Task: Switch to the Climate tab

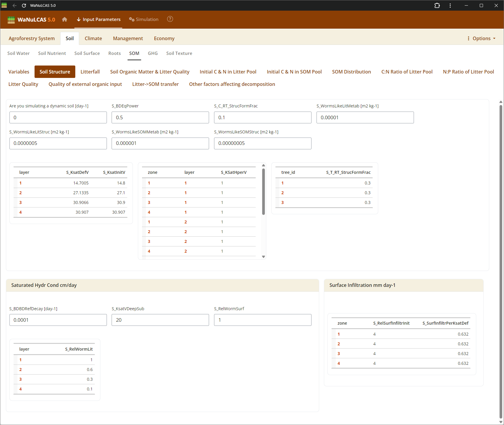Action: [x=93, y=38]
